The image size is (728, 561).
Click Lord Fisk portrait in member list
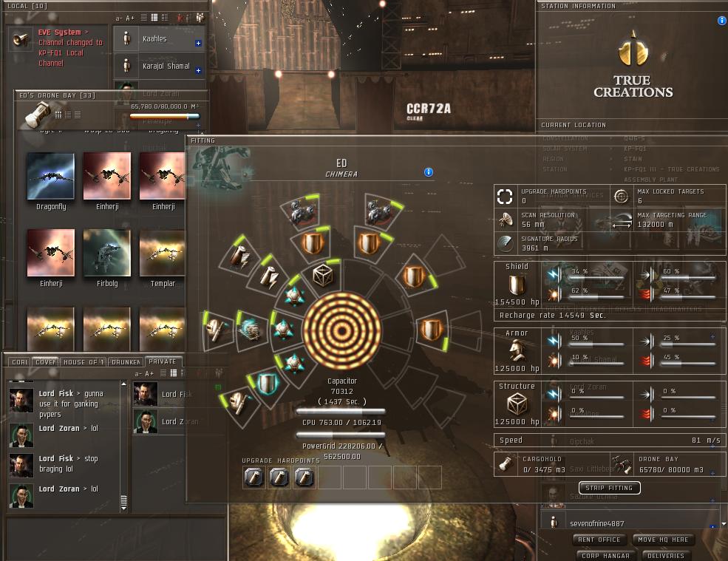point(146,394)
